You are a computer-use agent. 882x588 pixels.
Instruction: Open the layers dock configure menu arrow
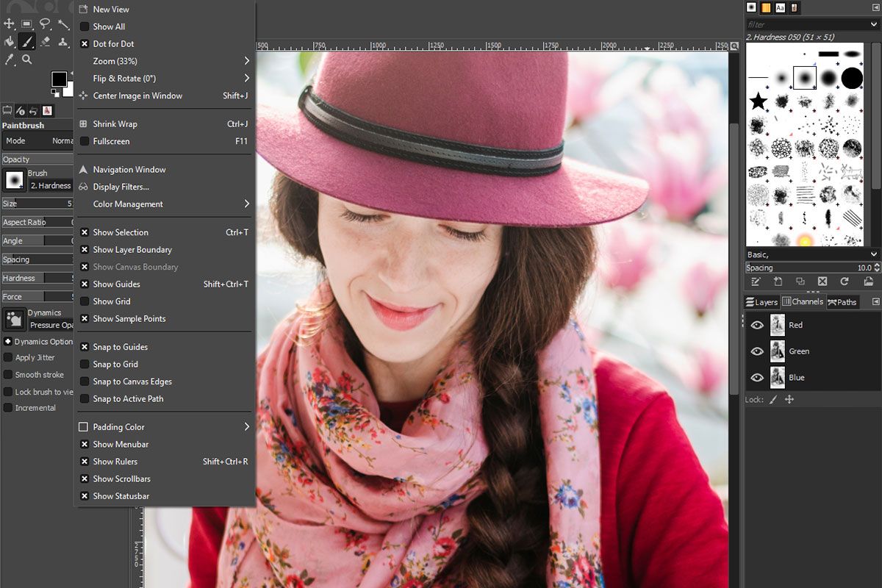[x=875, y=302]
